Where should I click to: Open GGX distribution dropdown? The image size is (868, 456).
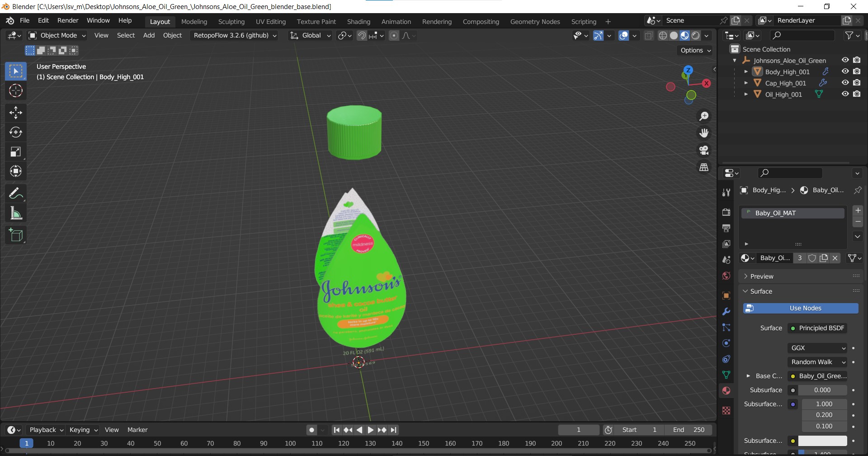[817, 348]
